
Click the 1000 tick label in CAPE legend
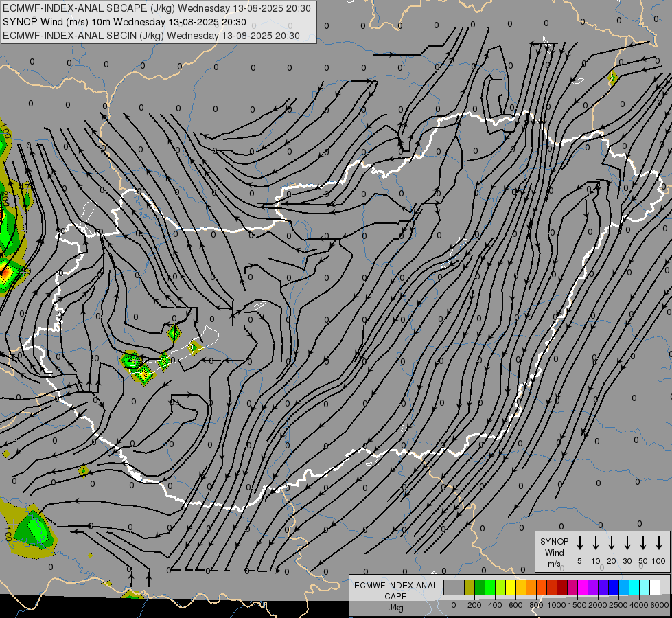tap(557, 605)
